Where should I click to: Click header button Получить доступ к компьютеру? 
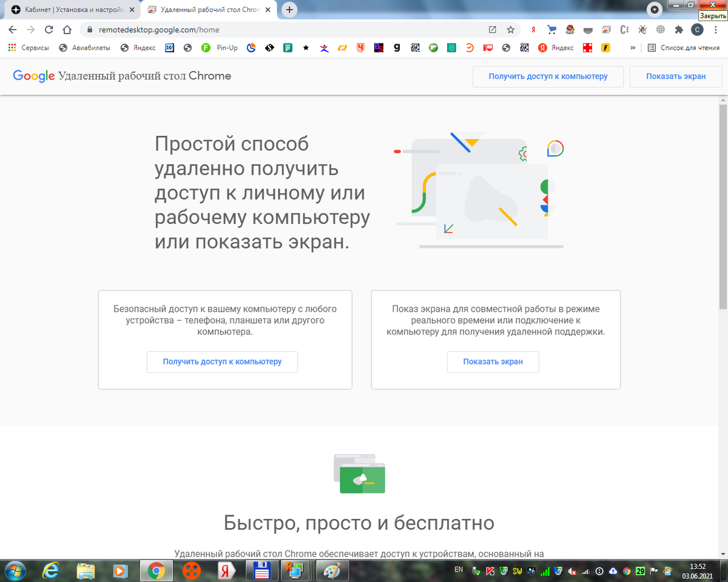(x=548, y=76)
